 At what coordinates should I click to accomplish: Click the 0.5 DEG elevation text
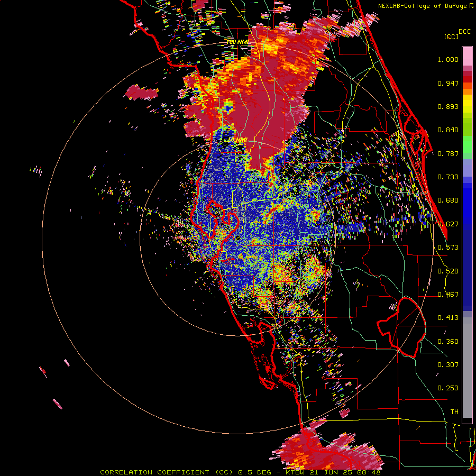[255, 472]
